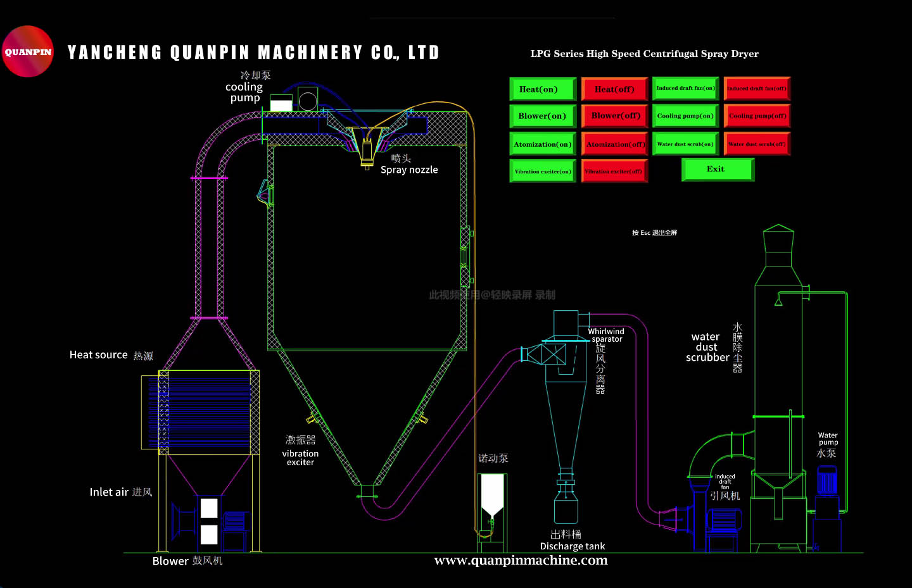
Task: Open www.quanpinmachine.com website link
Action: click(x=521, y=560)
